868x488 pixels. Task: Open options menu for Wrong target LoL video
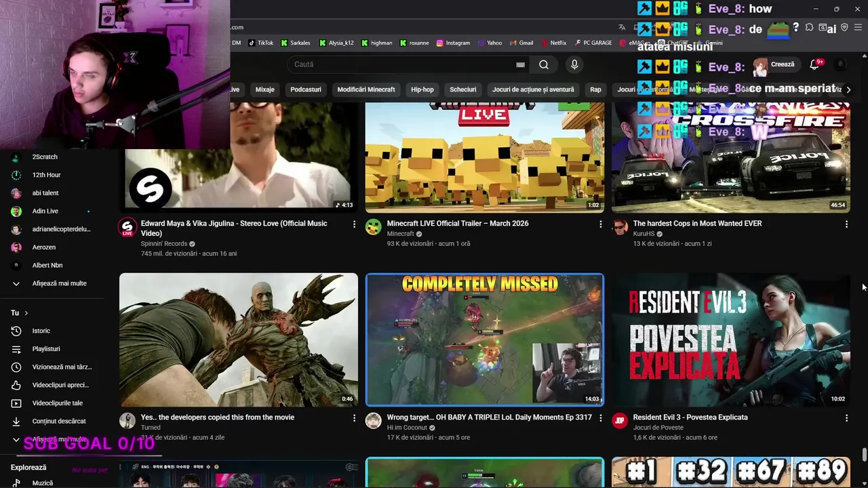click(x=600, y=418)
